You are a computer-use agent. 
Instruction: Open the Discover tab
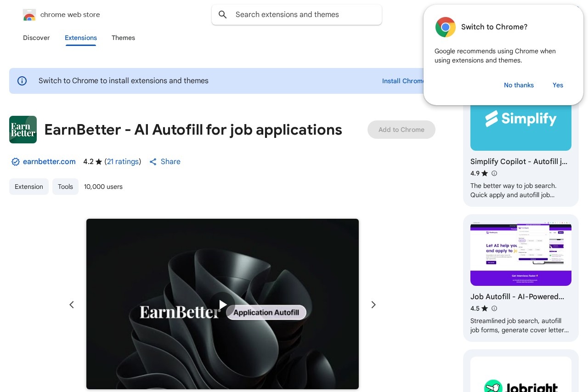36,38
